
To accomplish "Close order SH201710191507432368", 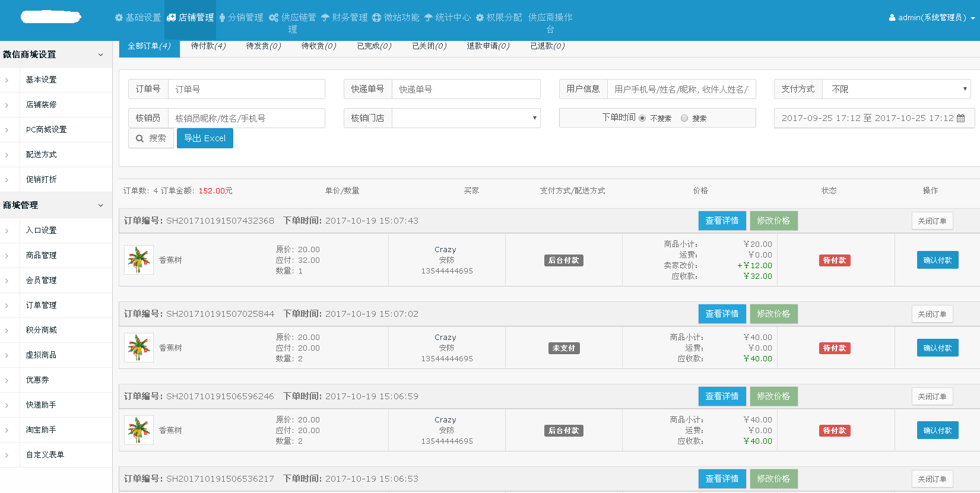I will pyautogui.click(x=932, y=221).
